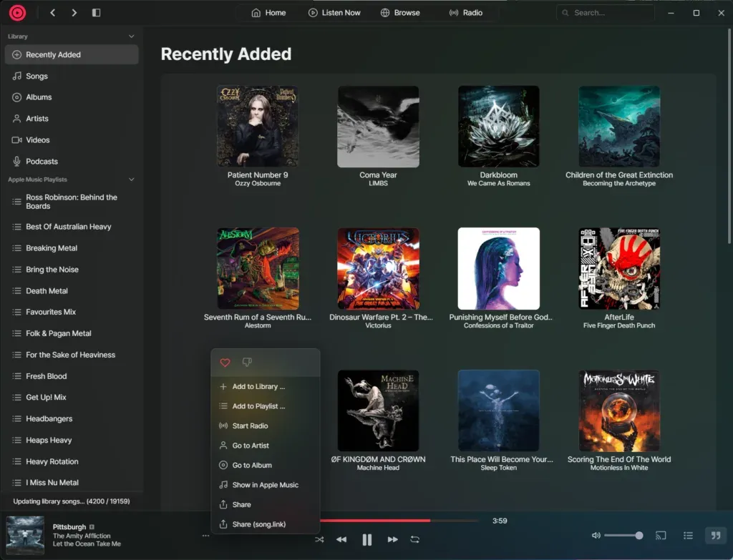Screen dimensions: 733x560
Task: Open the AfterLife album cover
Action: [619, 269]
